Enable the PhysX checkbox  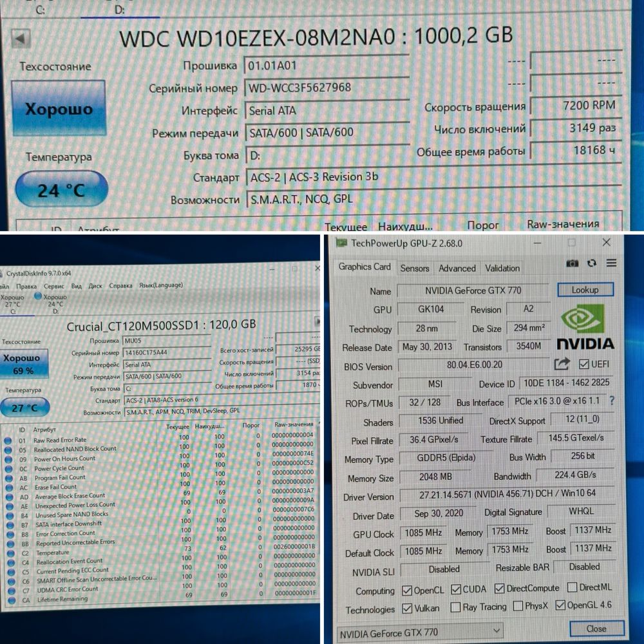(518, 606)
